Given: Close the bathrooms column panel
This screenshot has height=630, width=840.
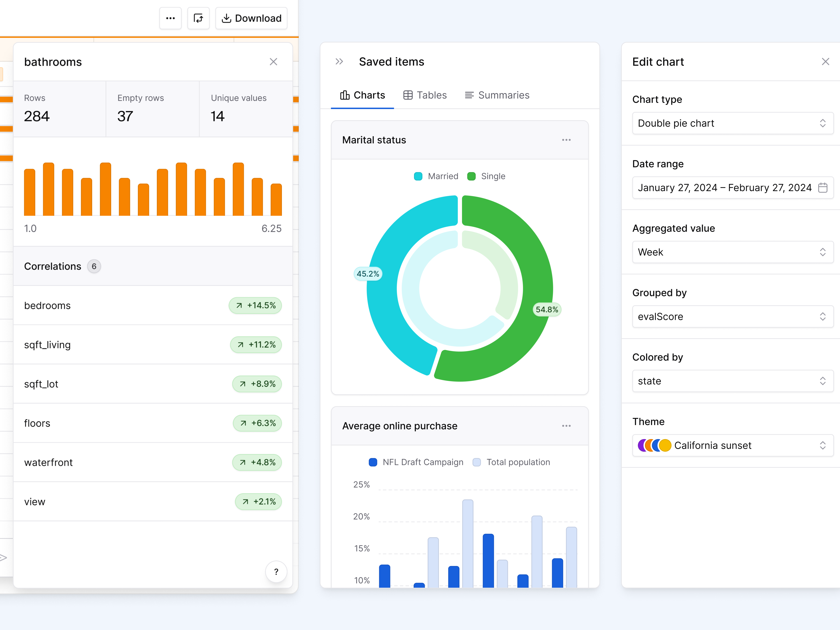Looking at the screenshot, I should [273, 62].
